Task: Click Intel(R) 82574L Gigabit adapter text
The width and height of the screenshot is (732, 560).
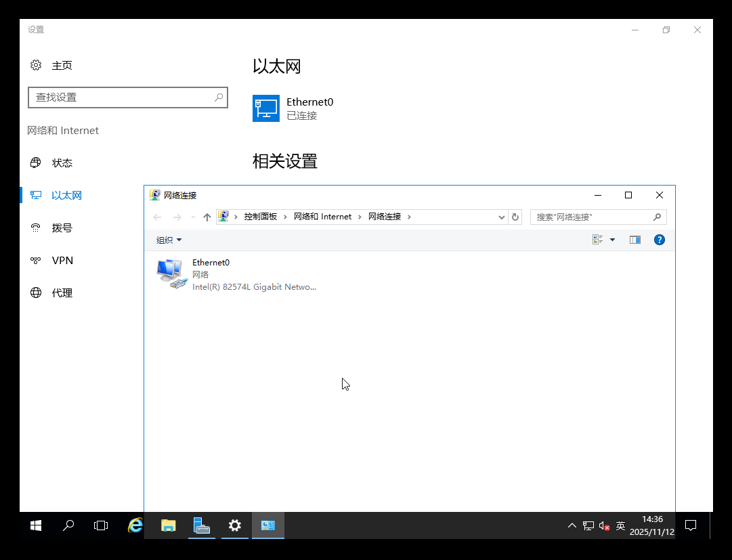Action: (255, 287)
